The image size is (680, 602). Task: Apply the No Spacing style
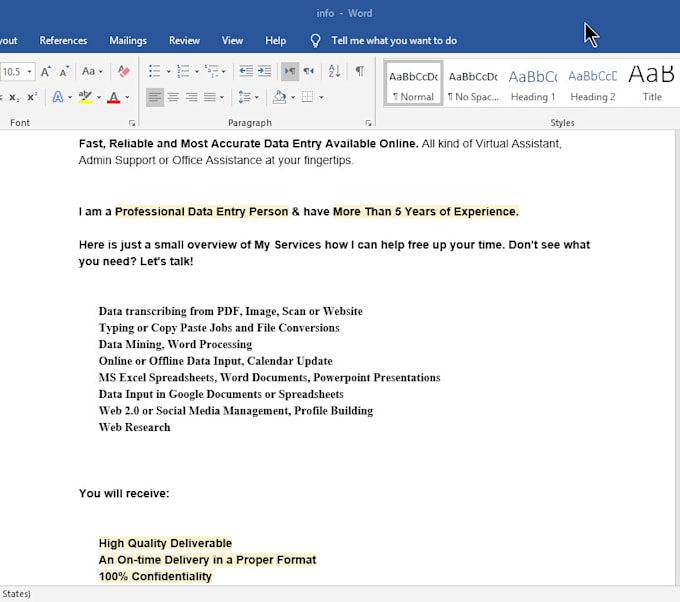(x=473, y=83)
